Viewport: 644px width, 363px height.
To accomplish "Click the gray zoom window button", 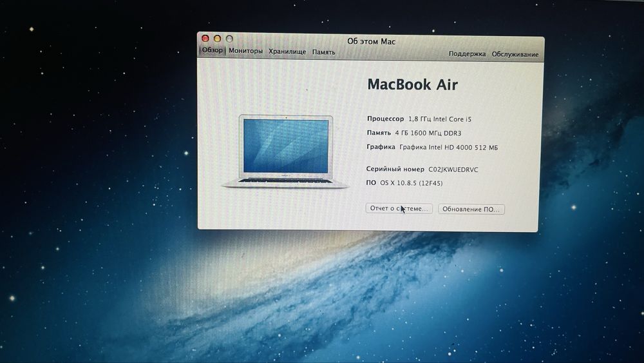I will click(230, 39).
